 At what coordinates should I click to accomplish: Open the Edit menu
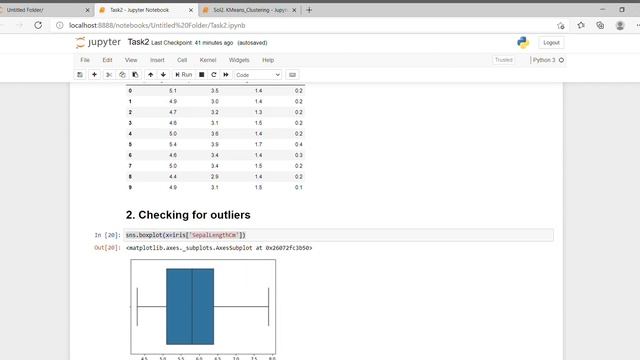coord(107,60)
